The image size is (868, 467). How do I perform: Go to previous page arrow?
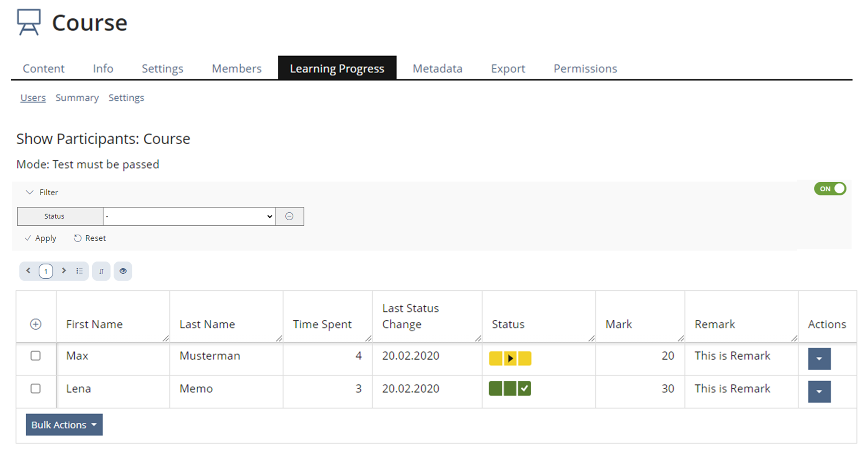click(28, 271)
